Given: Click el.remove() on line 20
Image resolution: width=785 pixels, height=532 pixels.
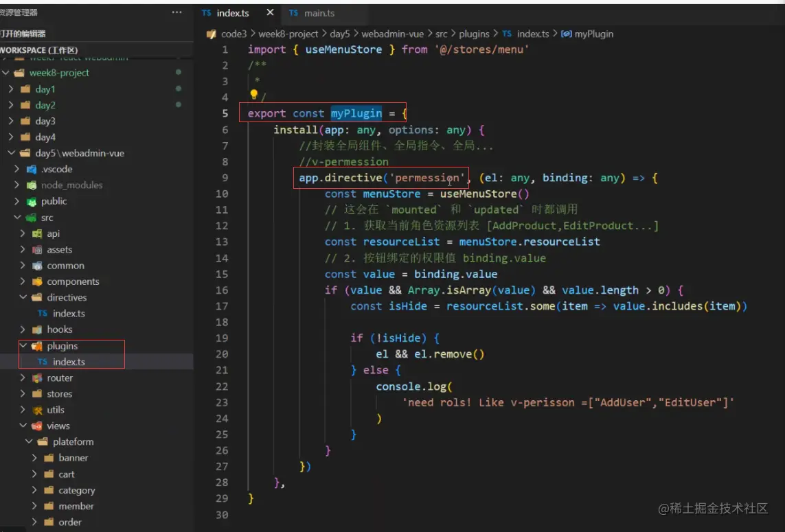Looking at the screenshot, I should 449,354.
